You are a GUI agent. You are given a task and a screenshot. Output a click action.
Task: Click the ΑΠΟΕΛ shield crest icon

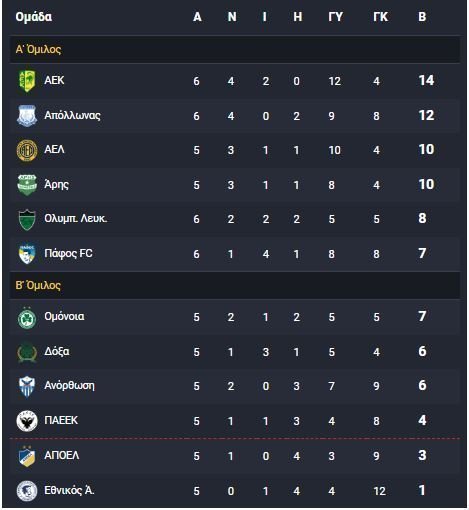click(x=27, y=456)
